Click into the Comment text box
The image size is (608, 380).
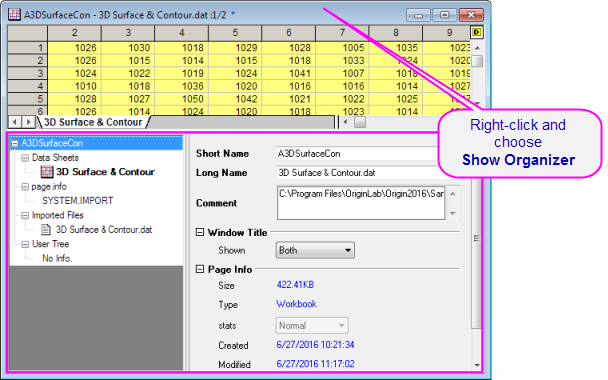pos(361,203)
